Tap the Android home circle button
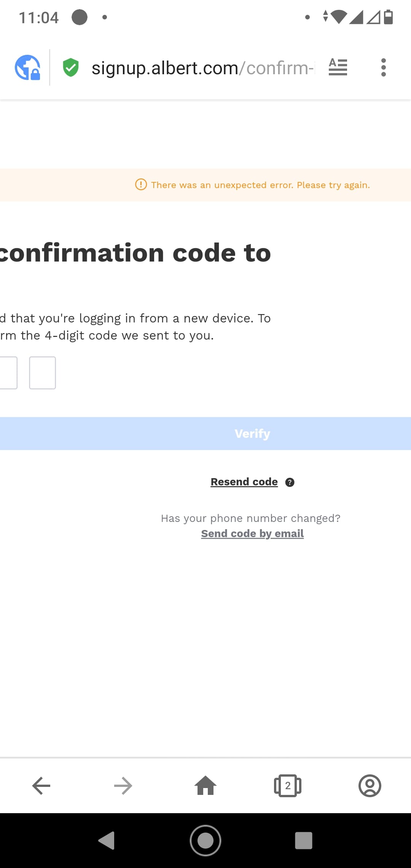The width and height of the screenshot is (411, 868). pyautogui.click(x=205, y=841)
